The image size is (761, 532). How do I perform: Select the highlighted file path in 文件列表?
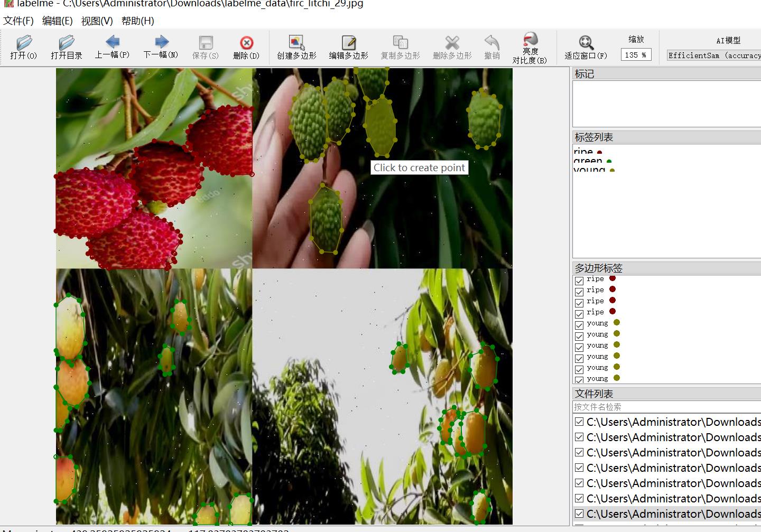(673, 514)
